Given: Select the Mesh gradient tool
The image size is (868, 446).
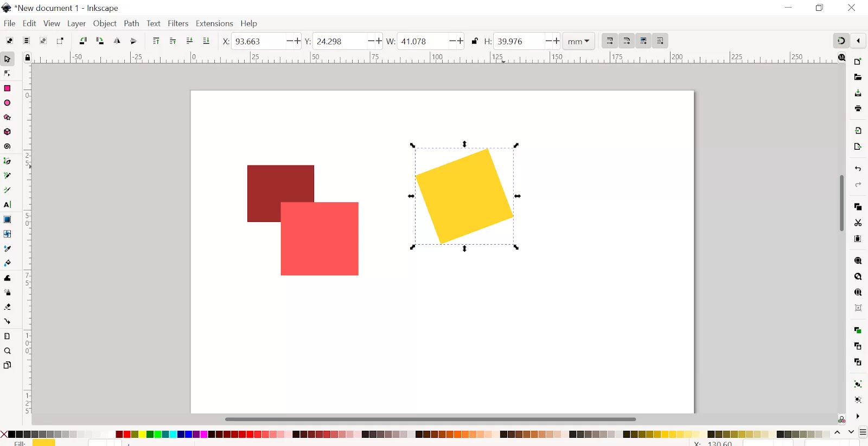Looking at the screenshot, I should [x=8, y=234].
